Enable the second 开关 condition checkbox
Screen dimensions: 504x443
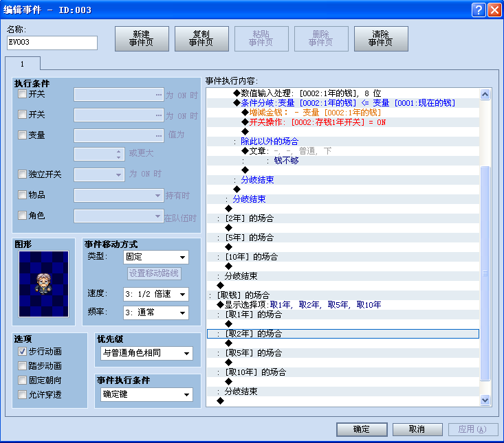click(x=22, y=115)
